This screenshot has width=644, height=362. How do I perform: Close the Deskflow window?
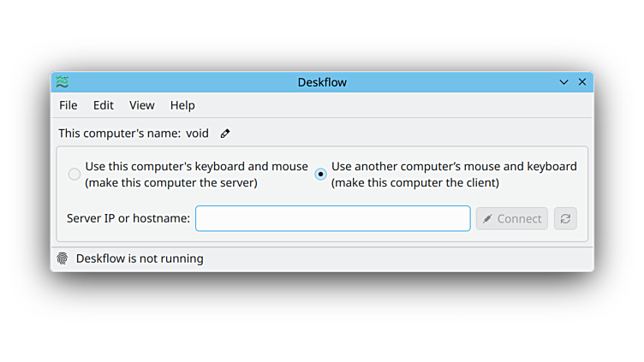coord(582,82)
